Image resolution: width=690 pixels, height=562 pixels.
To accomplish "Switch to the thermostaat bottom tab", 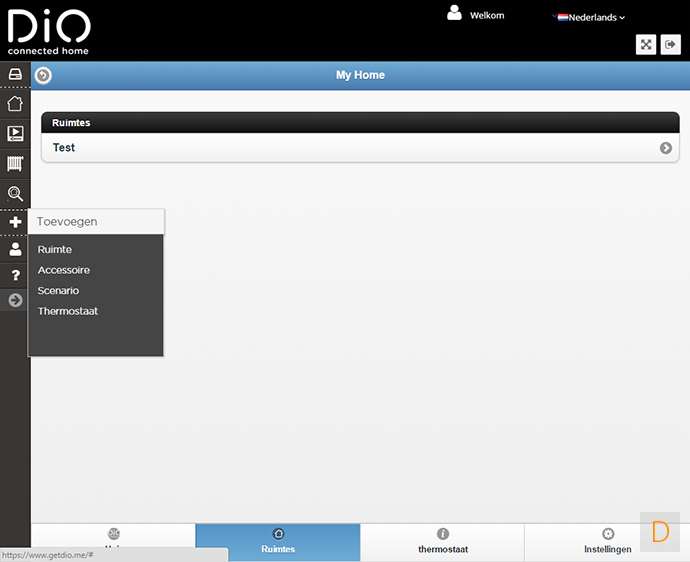I will point(442,542).
